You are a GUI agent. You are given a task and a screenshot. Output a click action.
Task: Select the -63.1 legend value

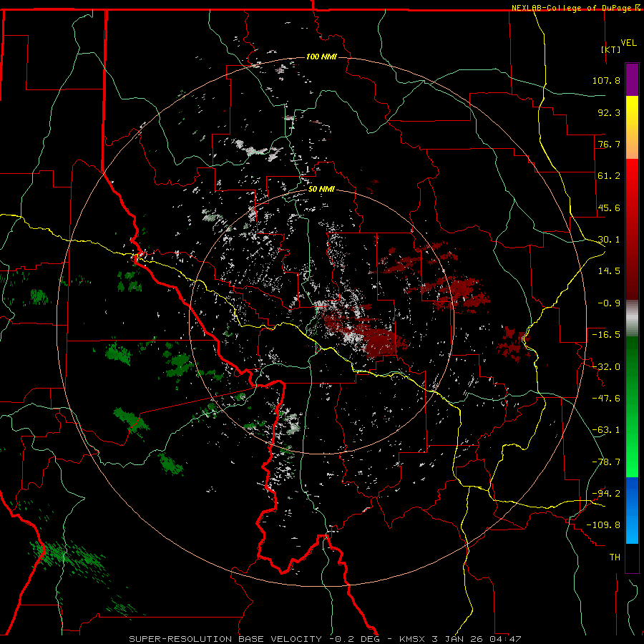coord(606,430)
